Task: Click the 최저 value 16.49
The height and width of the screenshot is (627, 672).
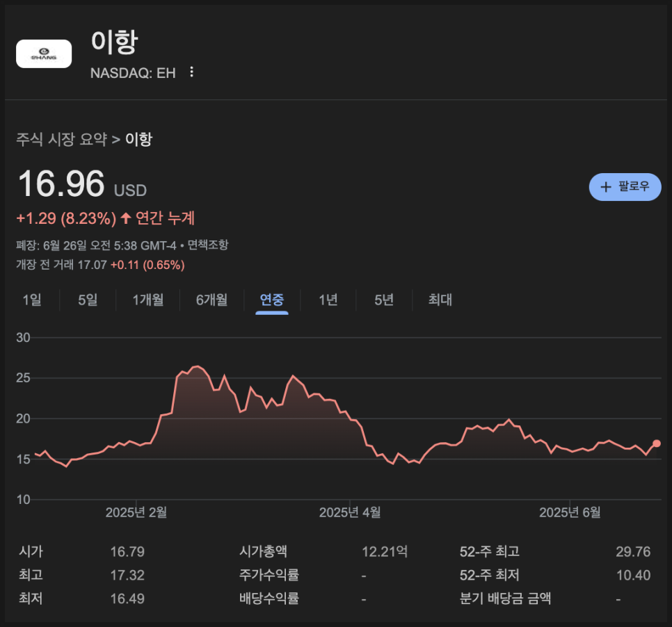Action: tap(127, 598)
